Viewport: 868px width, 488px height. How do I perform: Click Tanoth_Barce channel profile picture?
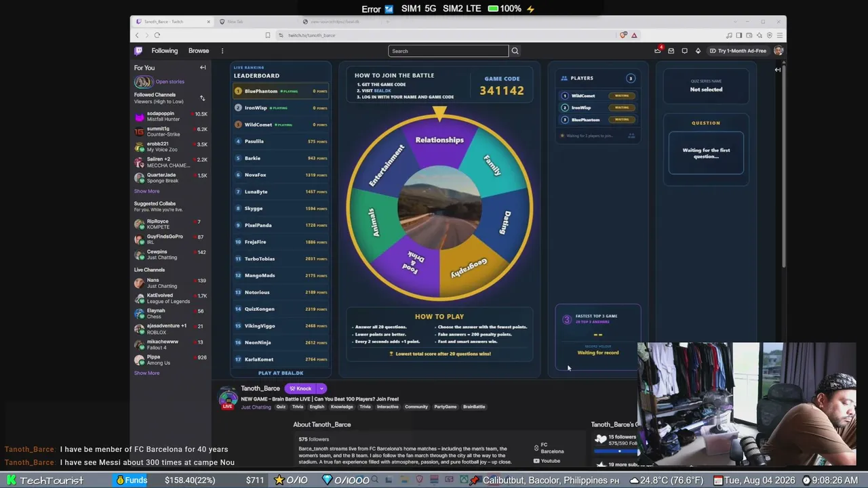tap(228, 397)
